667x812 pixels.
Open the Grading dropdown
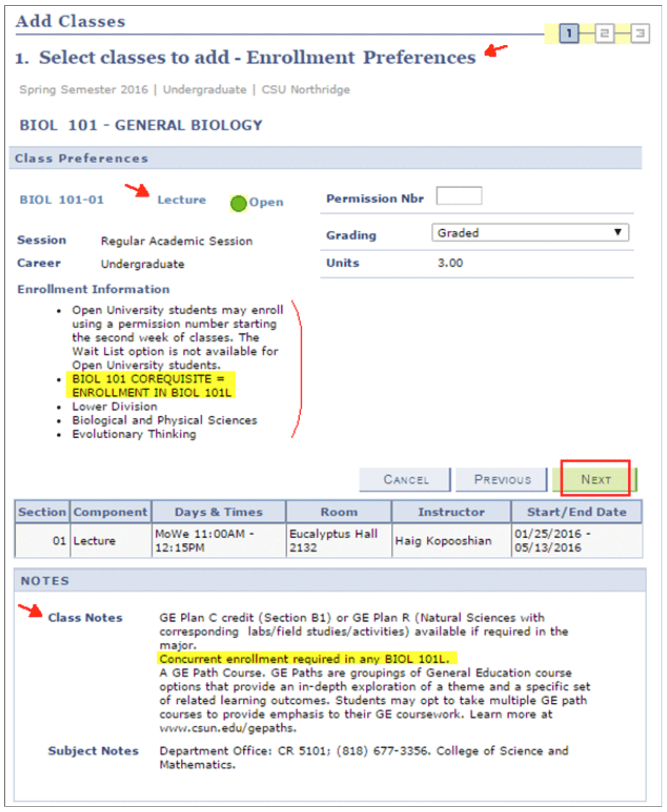[530, 233]
